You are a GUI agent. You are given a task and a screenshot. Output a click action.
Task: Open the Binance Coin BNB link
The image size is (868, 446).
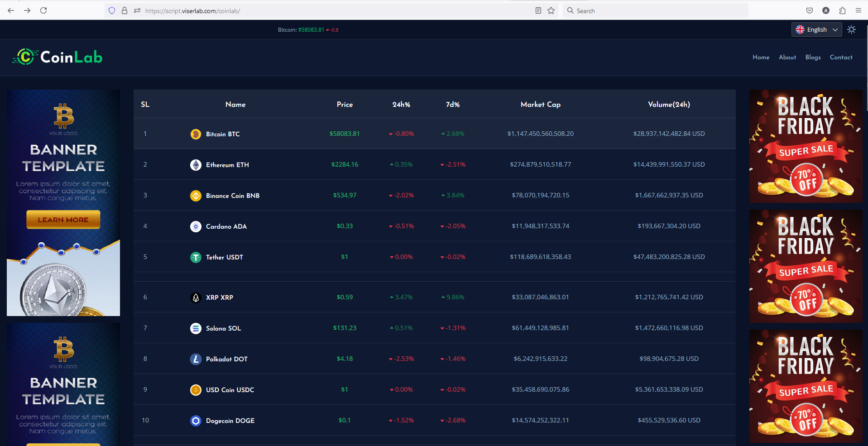tap(233, 196)
